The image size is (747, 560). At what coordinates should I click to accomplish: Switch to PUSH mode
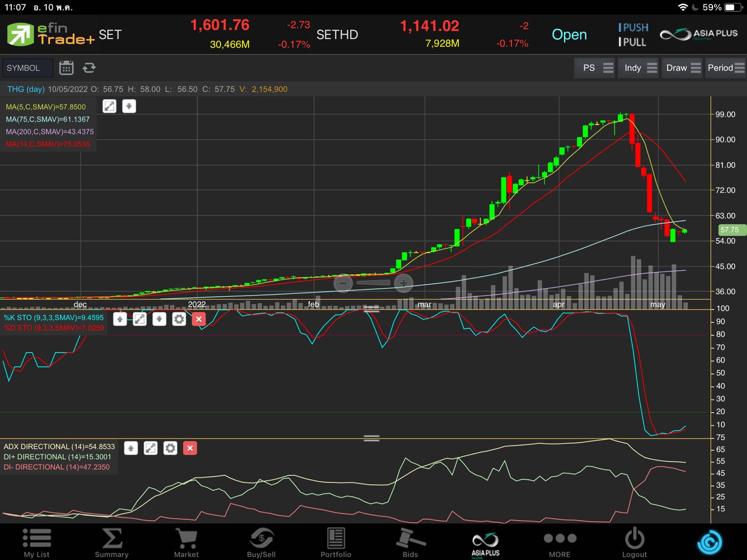point(633,27)
